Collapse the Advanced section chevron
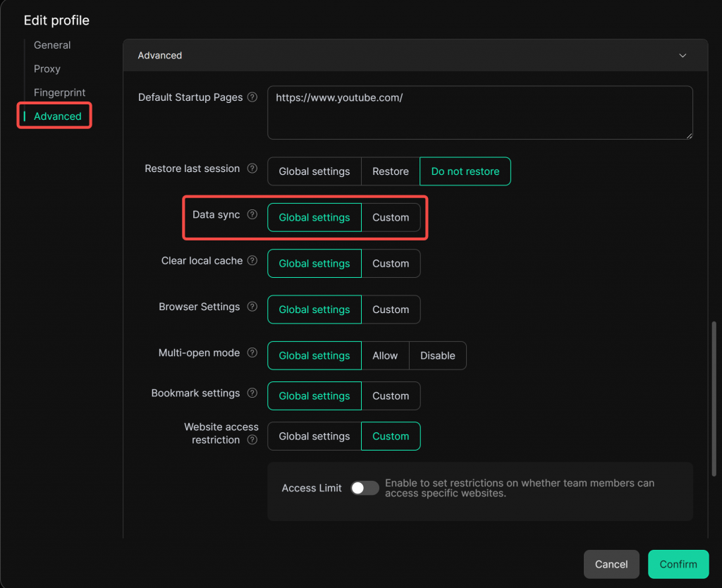722x588 pixels. click(682, 56)
